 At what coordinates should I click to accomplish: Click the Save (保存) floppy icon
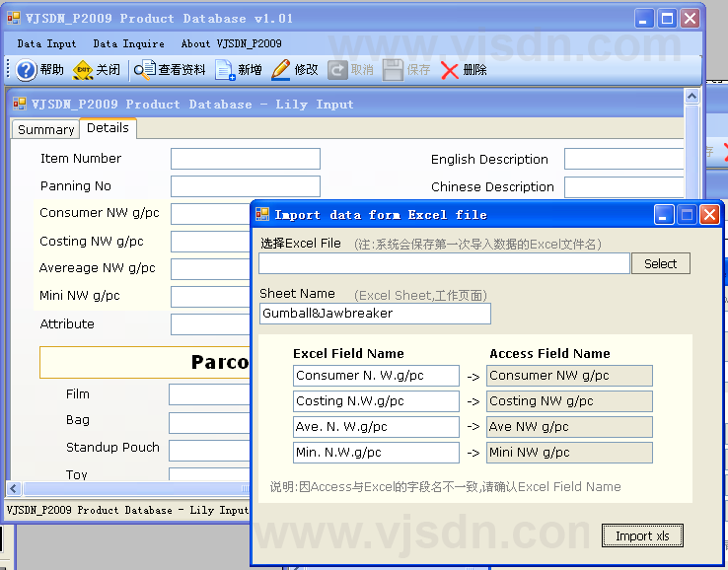394,70
